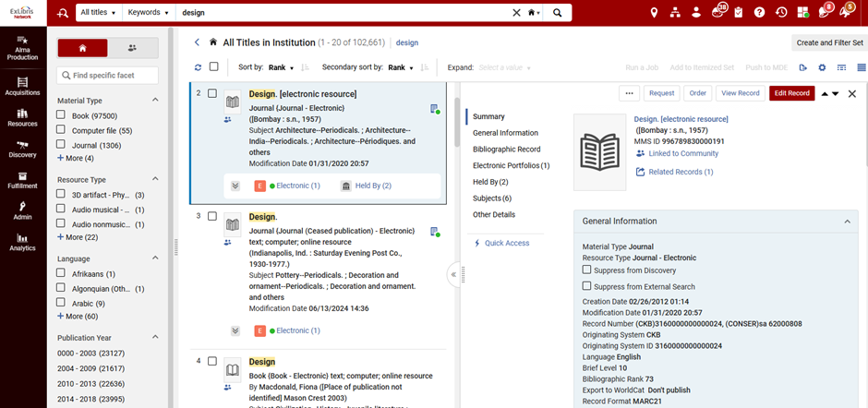868x408 pixels.
Task: Open the help question mark icon
Action: (759, 12)
